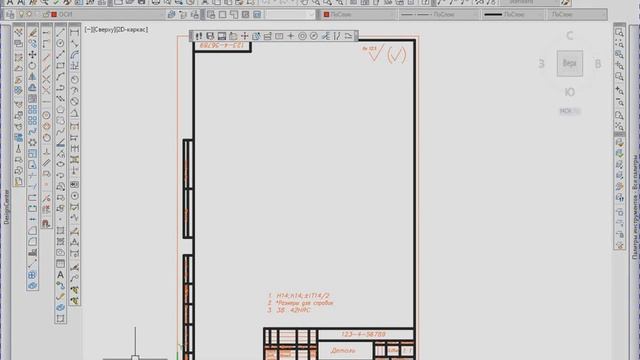
Task: Click the first icon on floating toolbar
Action: pos(199,36)
